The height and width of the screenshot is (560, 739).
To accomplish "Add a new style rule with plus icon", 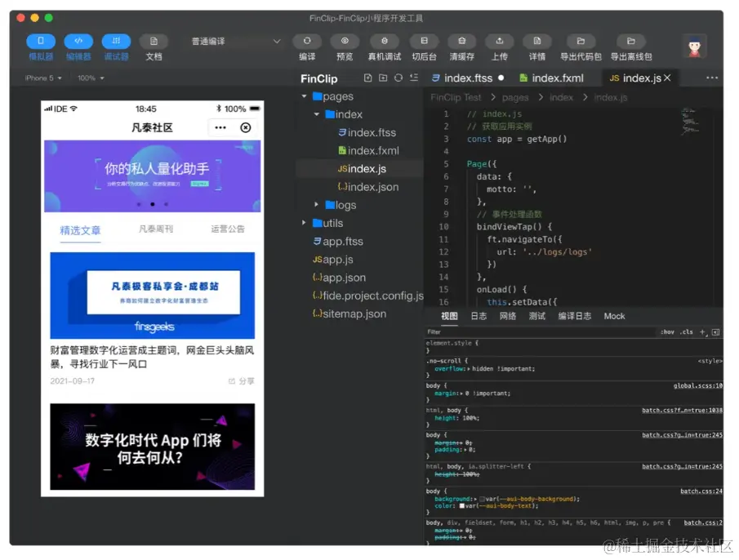I will [702, 332].
